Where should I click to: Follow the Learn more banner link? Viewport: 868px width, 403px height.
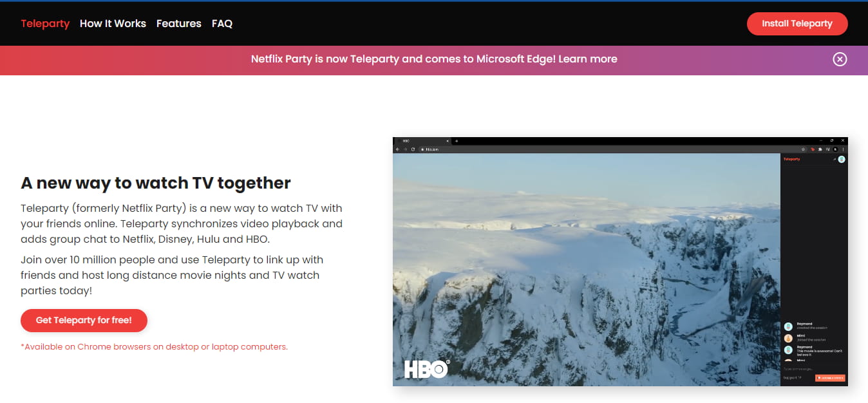click(x=587, y=59)
